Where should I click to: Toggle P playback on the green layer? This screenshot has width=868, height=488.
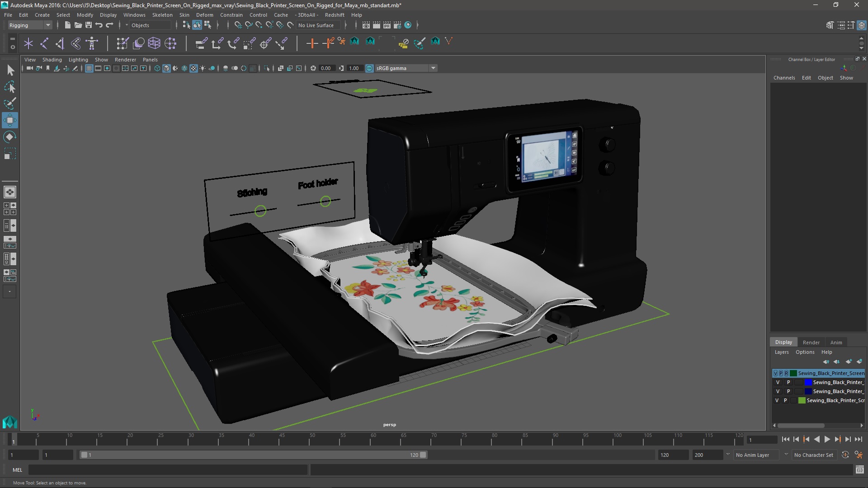(x=785, y=400)
